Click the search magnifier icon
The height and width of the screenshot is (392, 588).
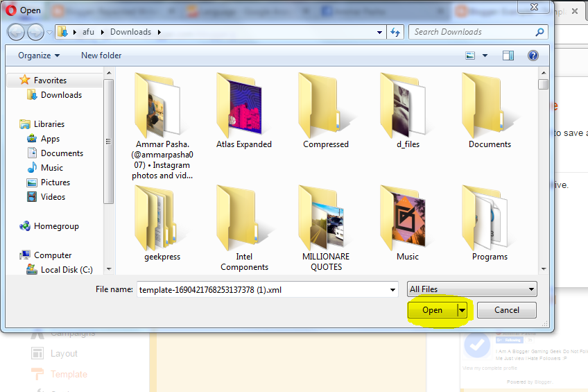[539, 32]
